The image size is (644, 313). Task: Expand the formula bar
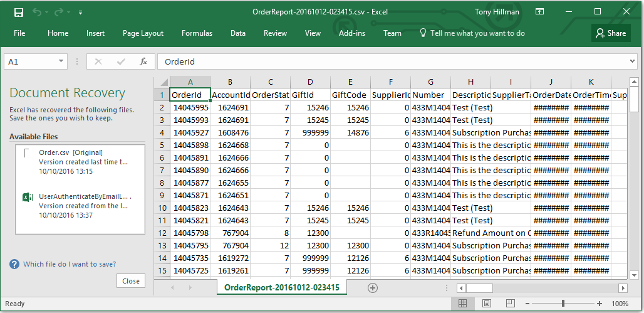tap(631, 61)
